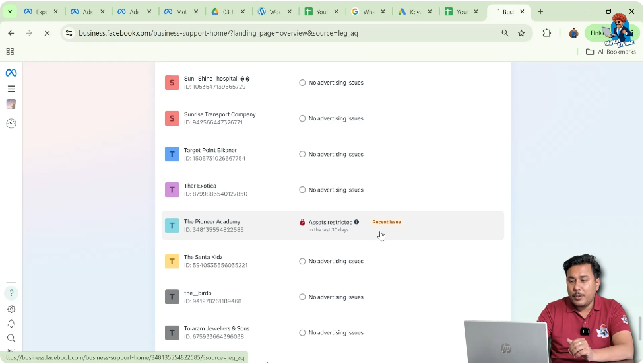Click the browser forward arrow
The height and width of the screenshot is (364, 644).
tap(29, 33)
